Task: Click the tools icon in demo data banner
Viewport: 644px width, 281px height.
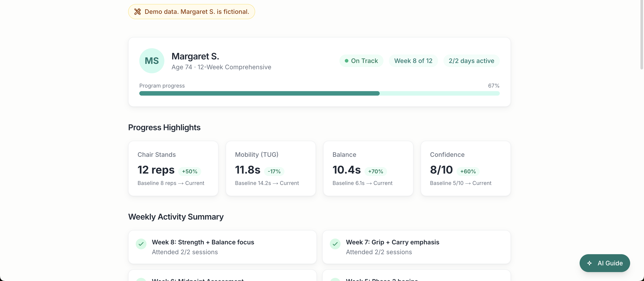Action: 138,12
